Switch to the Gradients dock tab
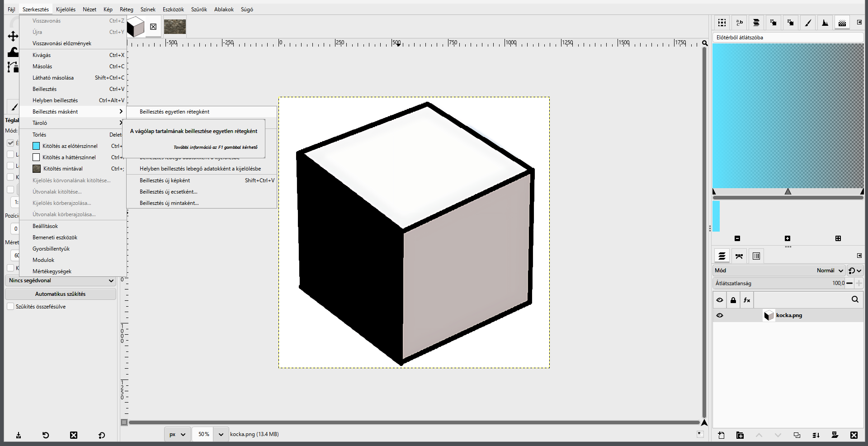The height and width of the screenshot is (446, 868). coord(842,23)
